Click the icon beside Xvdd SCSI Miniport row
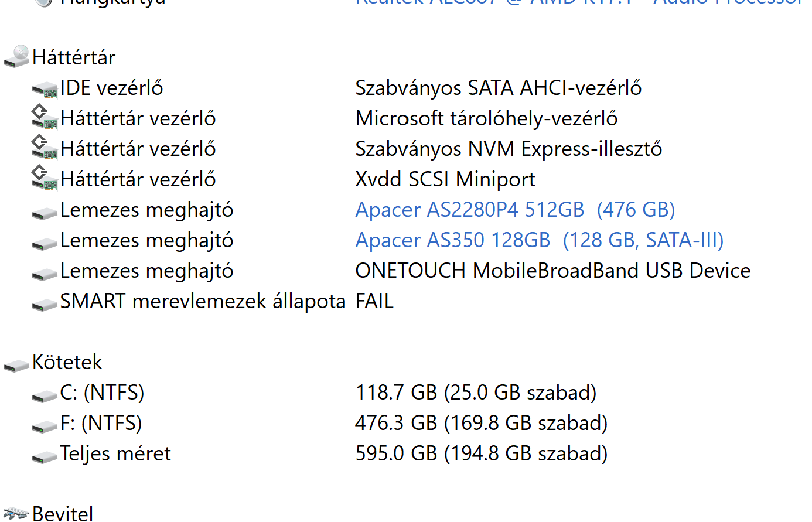The width and height of the screenshot is (812, 522). [45, 178]
